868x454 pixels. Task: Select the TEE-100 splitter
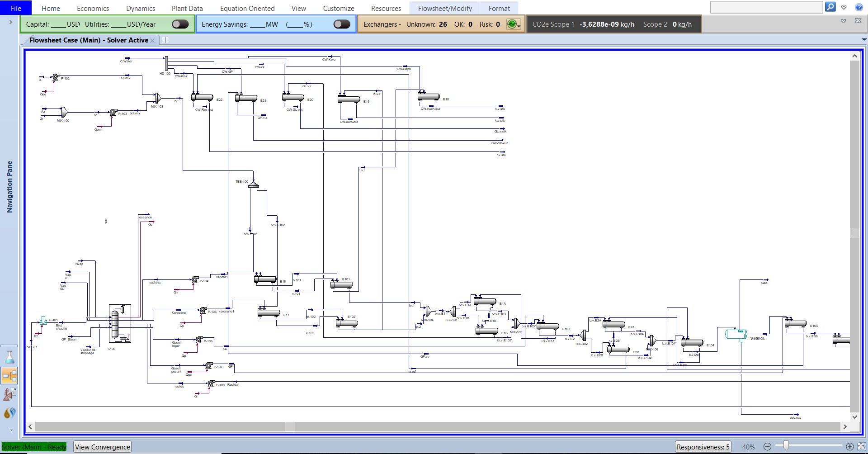click(254, 184)
